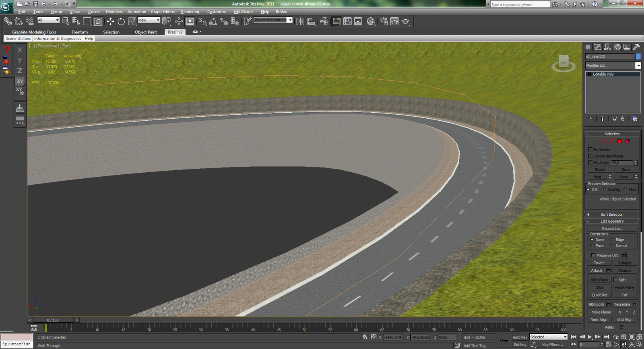Click Configure Modifier Sets icon
The height and width of the screenshot is (349, 644).
tap(634, 119)
